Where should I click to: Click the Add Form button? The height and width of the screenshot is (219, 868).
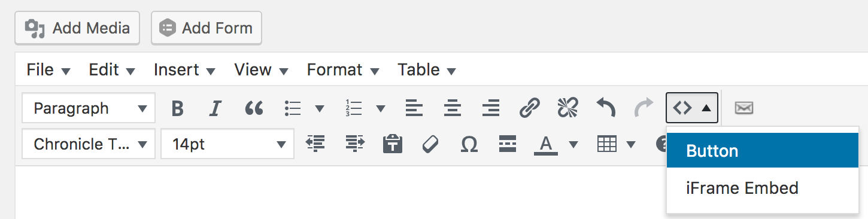point(207,28)
